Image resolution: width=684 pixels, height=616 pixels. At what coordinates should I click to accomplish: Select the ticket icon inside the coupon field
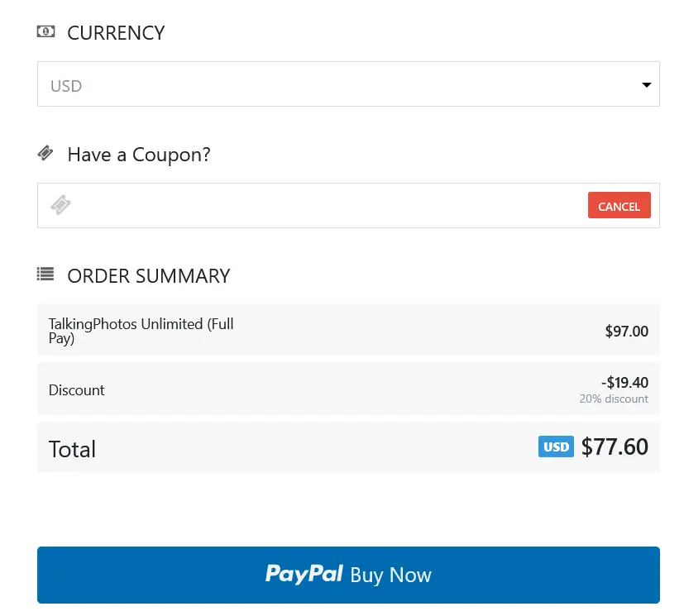[x=60, y=205]
